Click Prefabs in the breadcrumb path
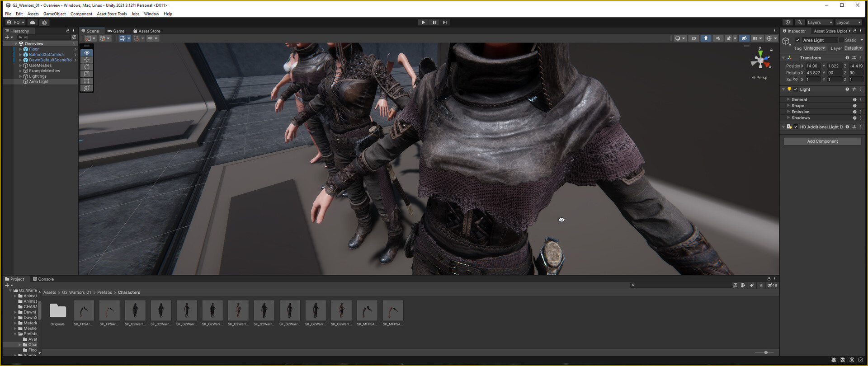 point(104,292)
